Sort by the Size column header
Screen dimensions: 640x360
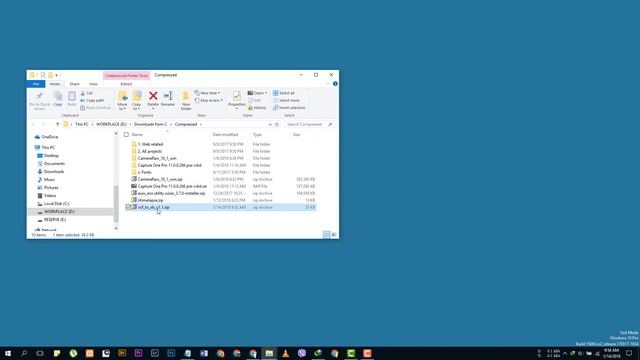click(296, 134)
